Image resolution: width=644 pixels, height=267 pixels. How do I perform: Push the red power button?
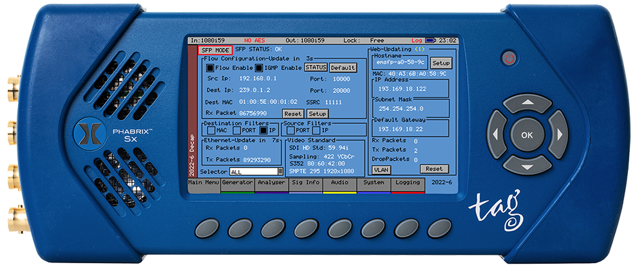click(509, 59)
